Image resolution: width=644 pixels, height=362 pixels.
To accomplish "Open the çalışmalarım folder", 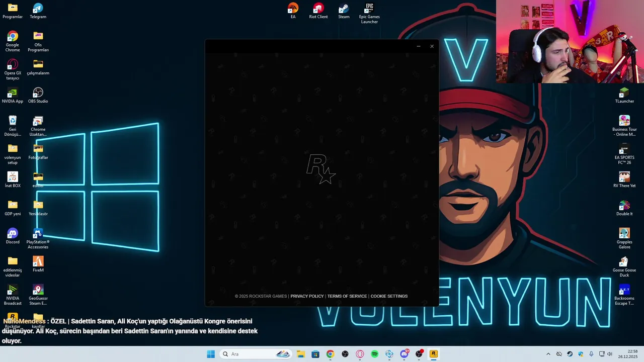I will [x=38, y=67].
